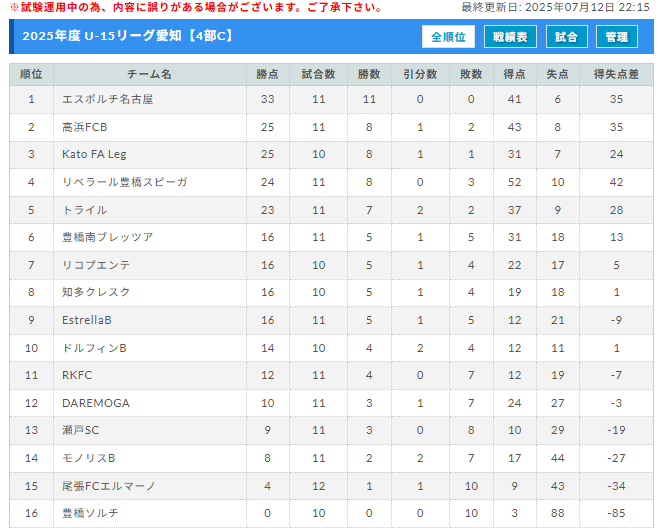The width and height of the screenshot is (661, 532).
Task: Open リベラール豊橋スピーガ team row
Action: [x=331, y=182]
